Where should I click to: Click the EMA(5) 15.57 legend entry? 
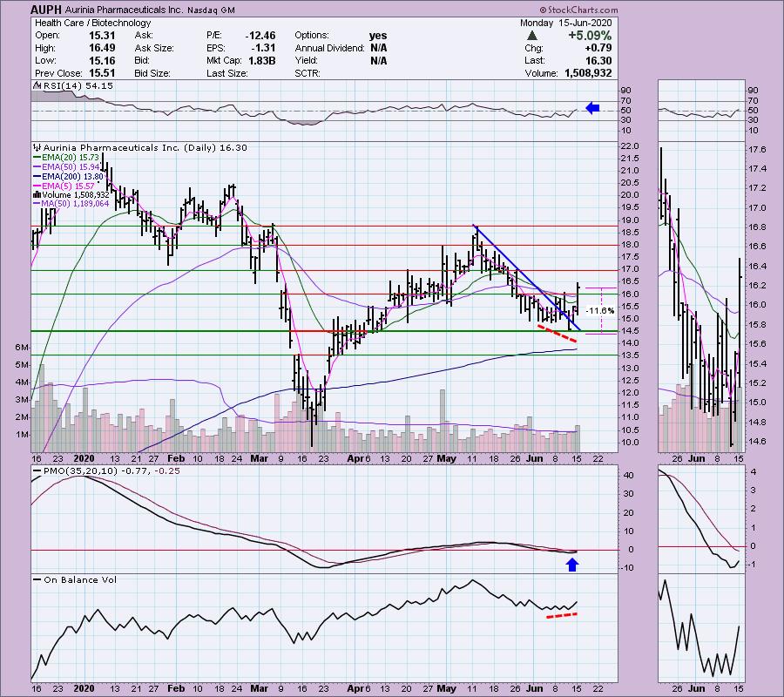69,186
